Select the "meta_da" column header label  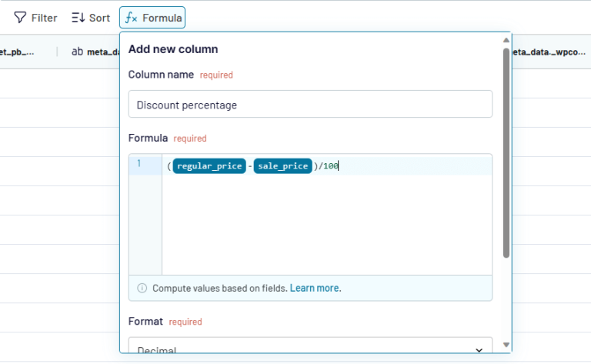point(104,52)
